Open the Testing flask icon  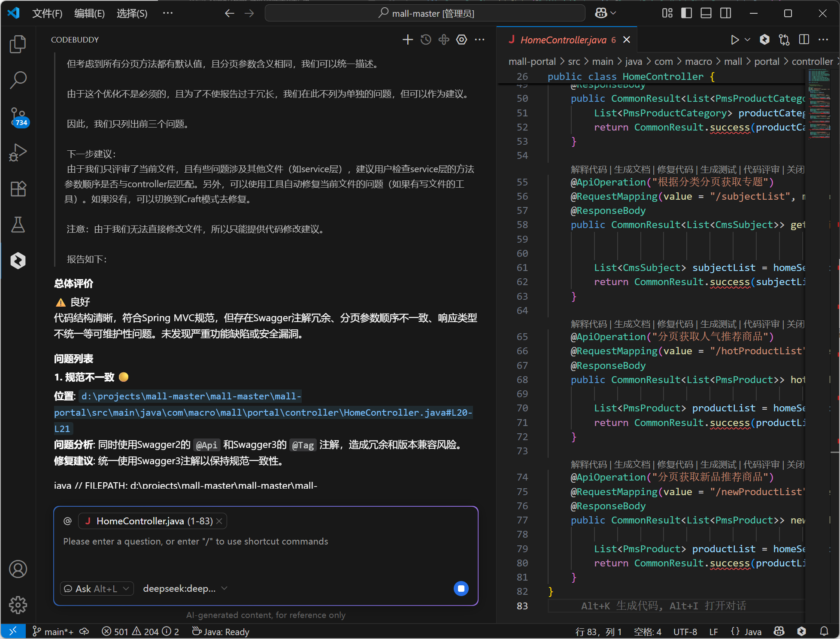(18, 225)
